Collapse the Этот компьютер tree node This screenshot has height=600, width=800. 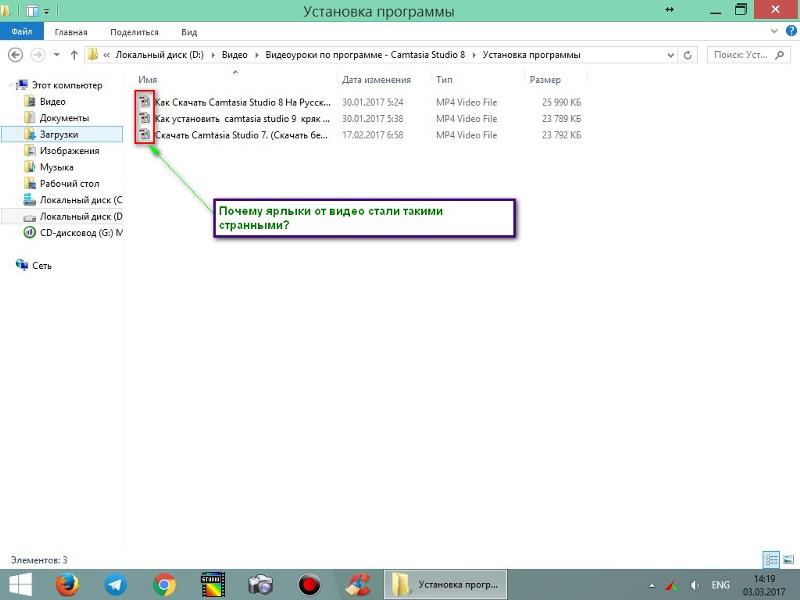[x=10, y=85]
